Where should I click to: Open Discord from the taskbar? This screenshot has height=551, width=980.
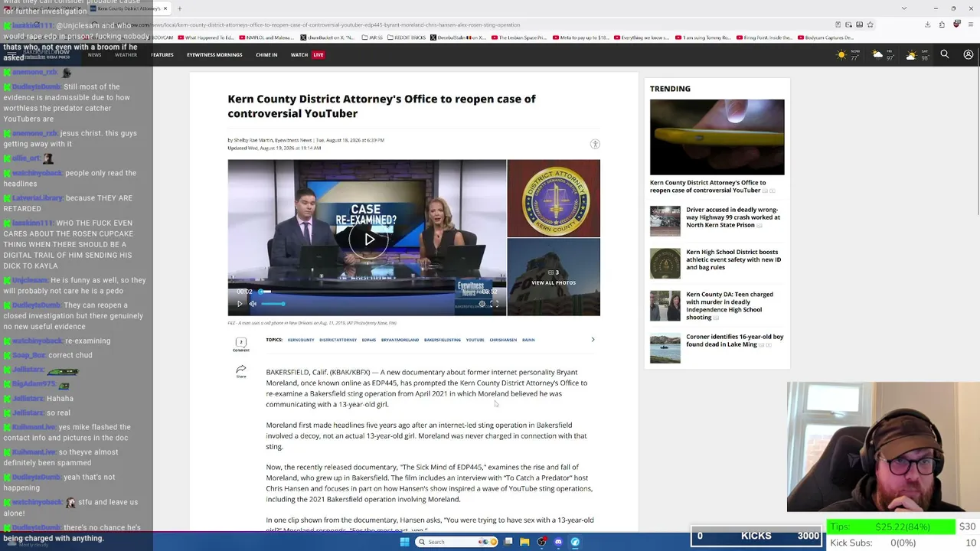pos(558,542)
